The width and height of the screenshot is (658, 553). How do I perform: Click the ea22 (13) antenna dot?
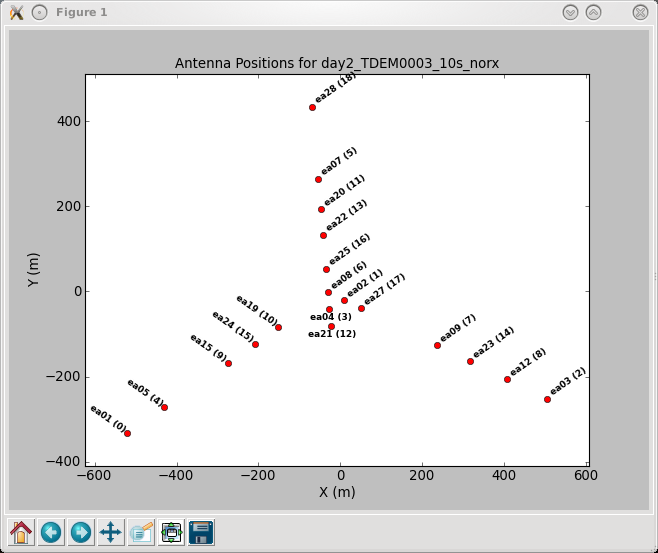[x=324, y=235]
